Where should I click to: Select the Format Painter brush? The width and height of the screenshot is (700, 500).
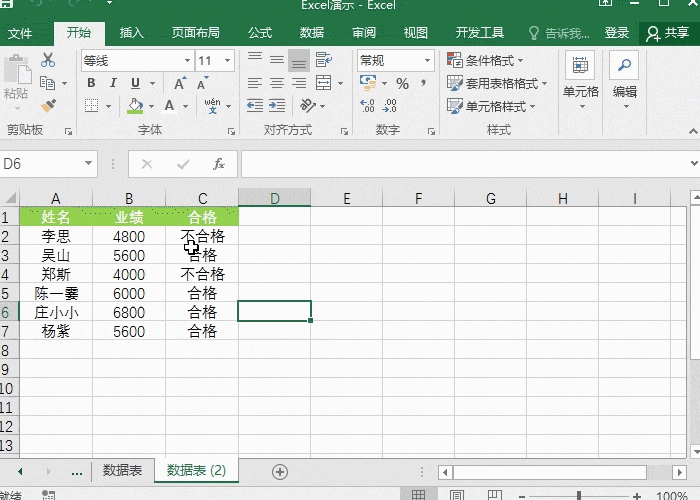coord(47,105)
